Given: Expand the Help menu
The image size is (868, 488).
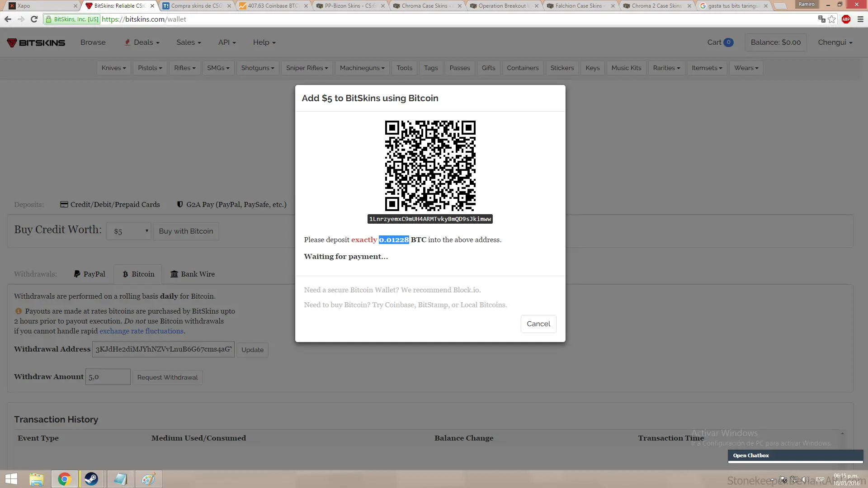Looking at the screenshot, I should click(x=264, y=42).
